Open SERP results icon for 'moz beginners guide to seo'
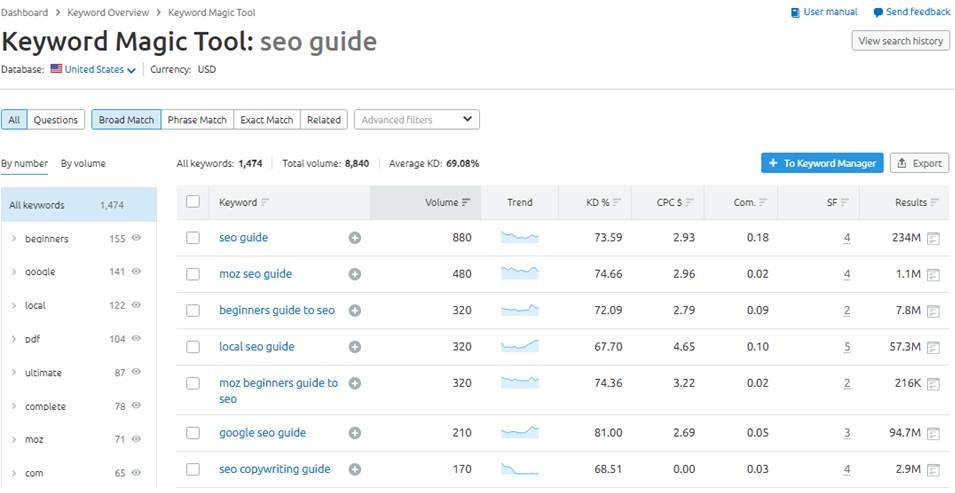 click(x=933, y=384)
